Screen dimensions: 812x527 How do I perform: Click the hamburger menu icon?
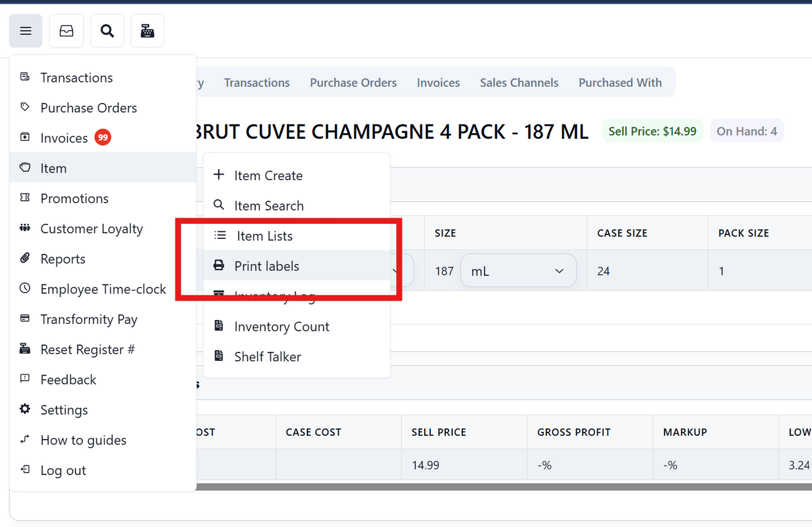26,31
